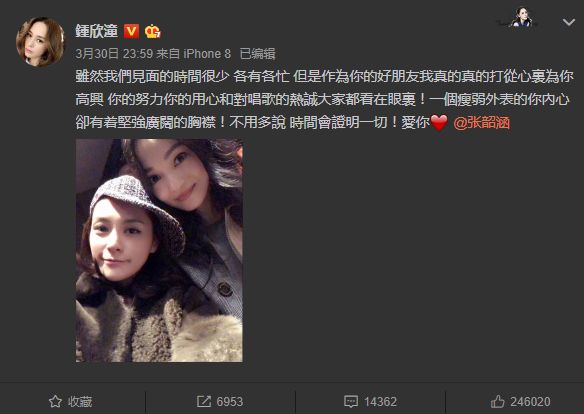Click the post timestamp 3月30日 23:59
Screen dimensions: 584x414
(x=114, y=54)
